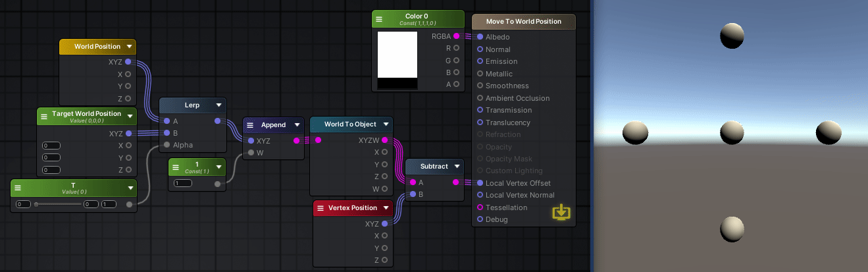This screenshot has width=868, height=272.
Task: Select the World To Object node title
Action: [350, 124]
